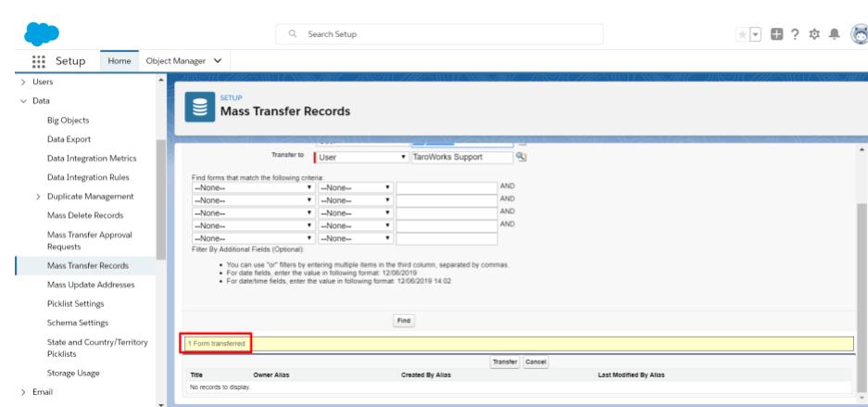The height and width of the screenshot is (407, 868).
Task: Click the Salesforce cloud logo
Action: tap(42, 33)
